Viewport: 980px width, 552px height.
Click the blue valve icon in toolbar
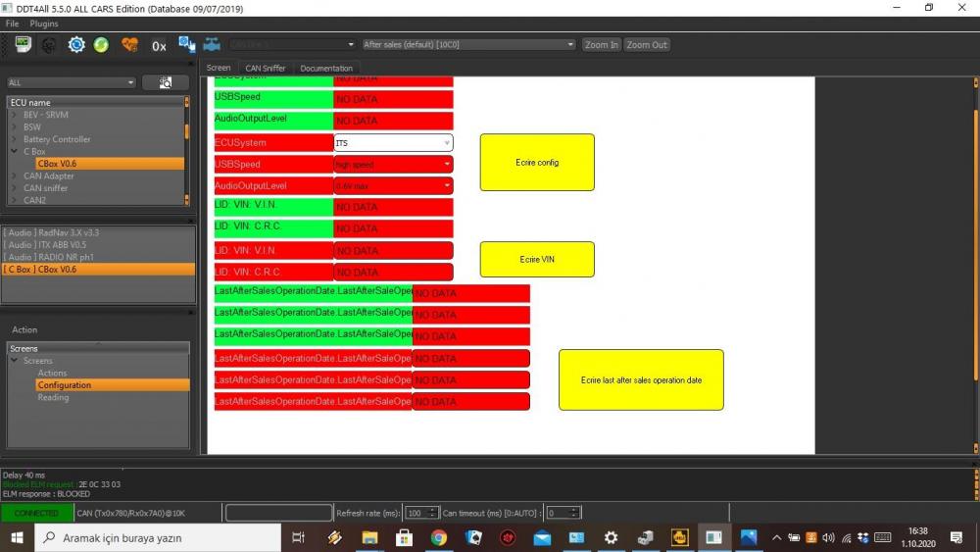coord(212,45)
